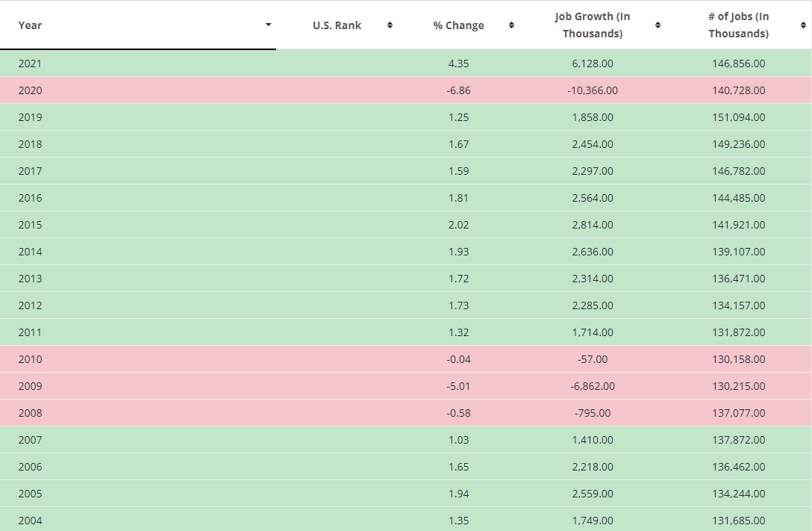This screenshot has width=812, height=531.
Task: Select the 2015 % change value 2.02
Action: click(459, 225)
